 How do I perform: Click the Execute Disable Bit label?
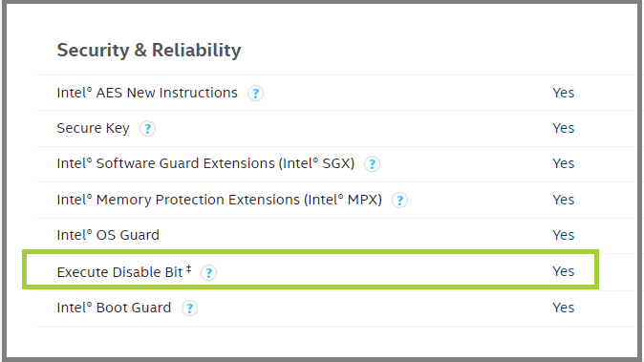click(123, 271)
